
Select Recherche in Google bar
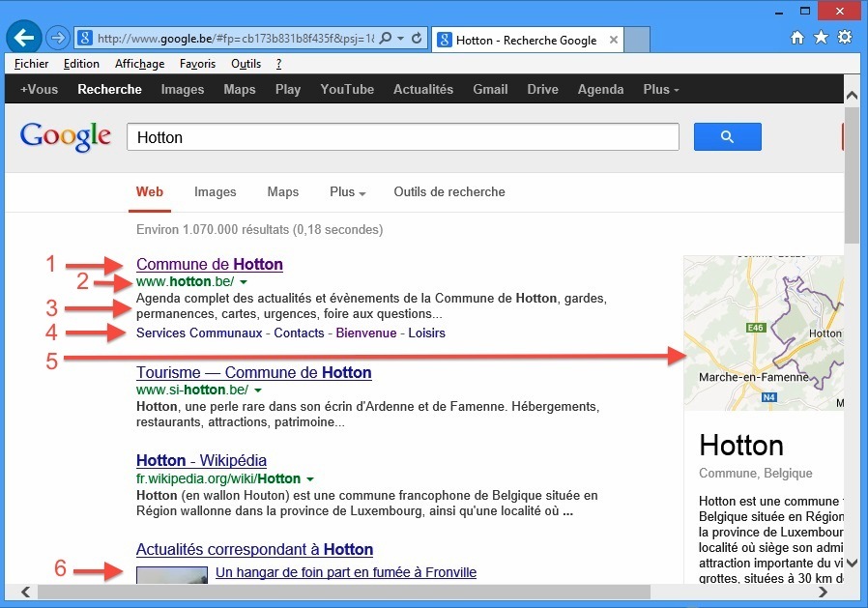point(109,89)
